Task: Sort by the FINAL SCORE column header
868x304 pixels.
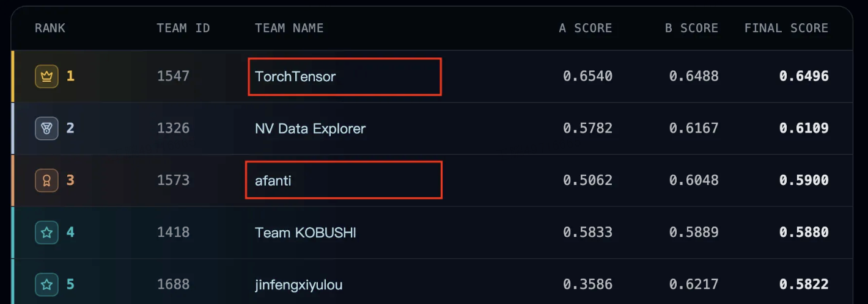Action: click(786, 28)
